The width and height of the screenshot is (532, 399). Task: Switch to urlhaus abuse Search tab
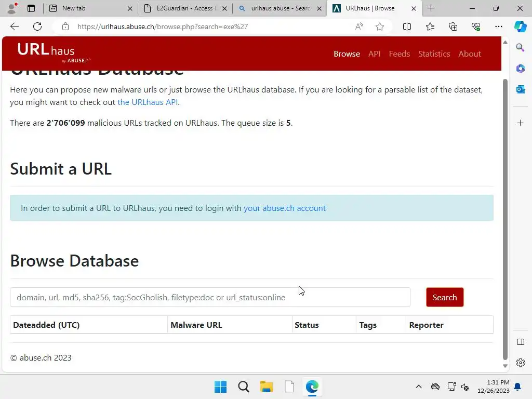click(x=281, y=8)
